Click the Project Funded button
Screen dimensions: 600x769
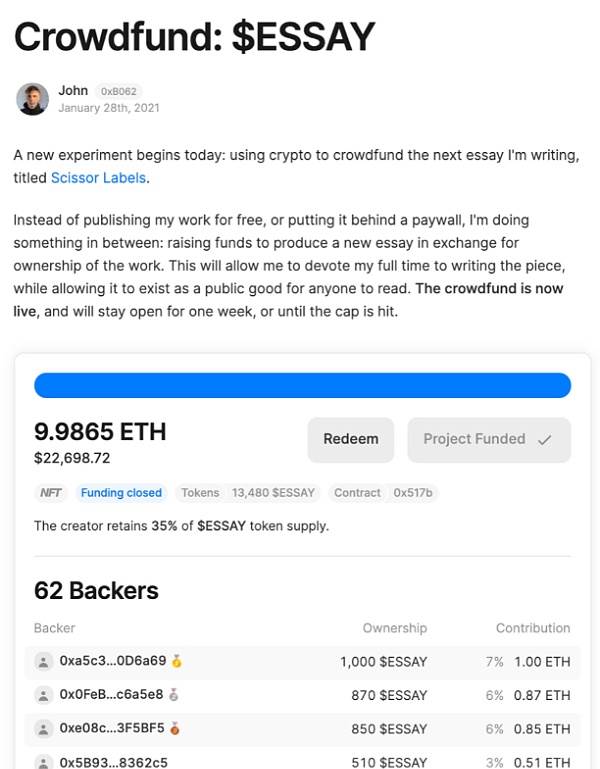click(489, 439)
